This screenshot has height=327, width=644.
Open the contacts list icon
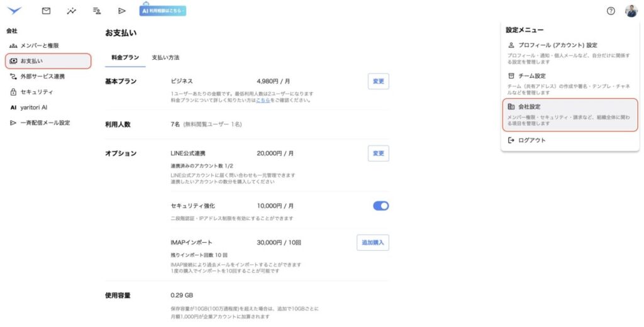point(97,11)
